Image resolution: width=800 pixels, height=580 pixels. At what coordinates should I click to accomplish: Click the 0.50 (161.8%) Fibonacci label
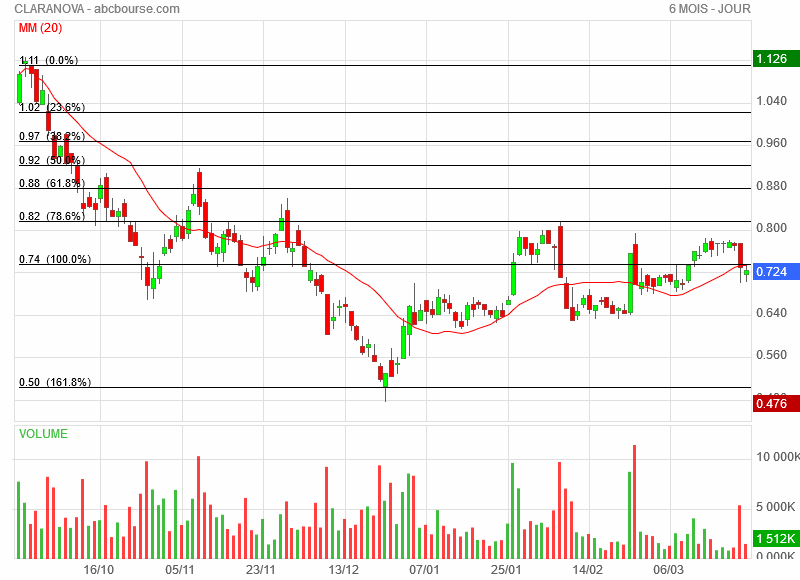[x=55, y=382]
